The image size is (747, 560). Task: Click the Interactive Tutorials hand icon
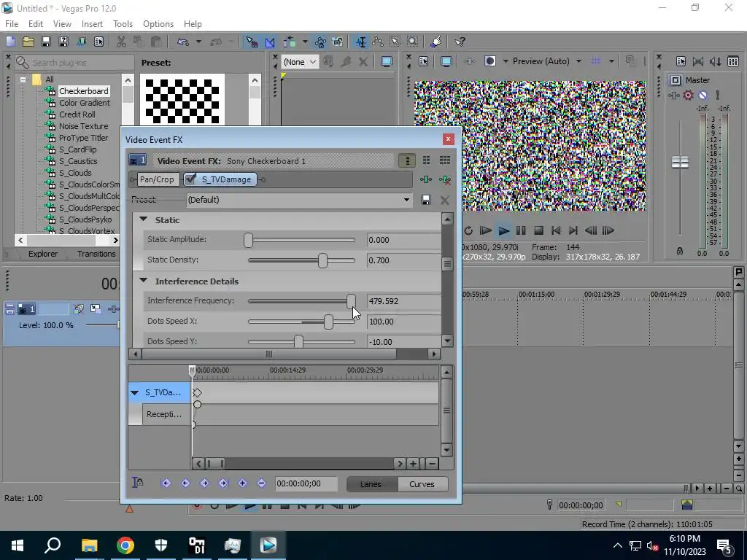pyautogui.click(x=436, y=42)
